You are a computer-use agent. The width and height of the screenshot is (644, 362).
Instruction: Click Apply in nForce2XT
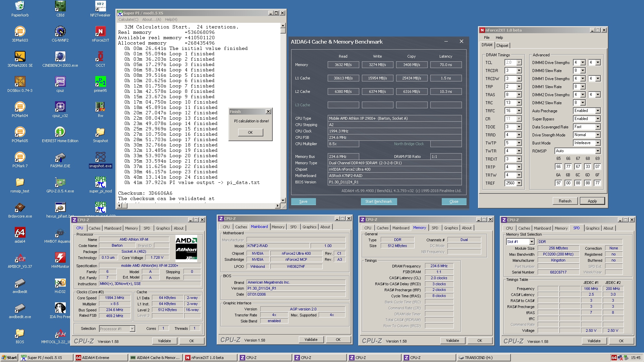coord(592,201)
